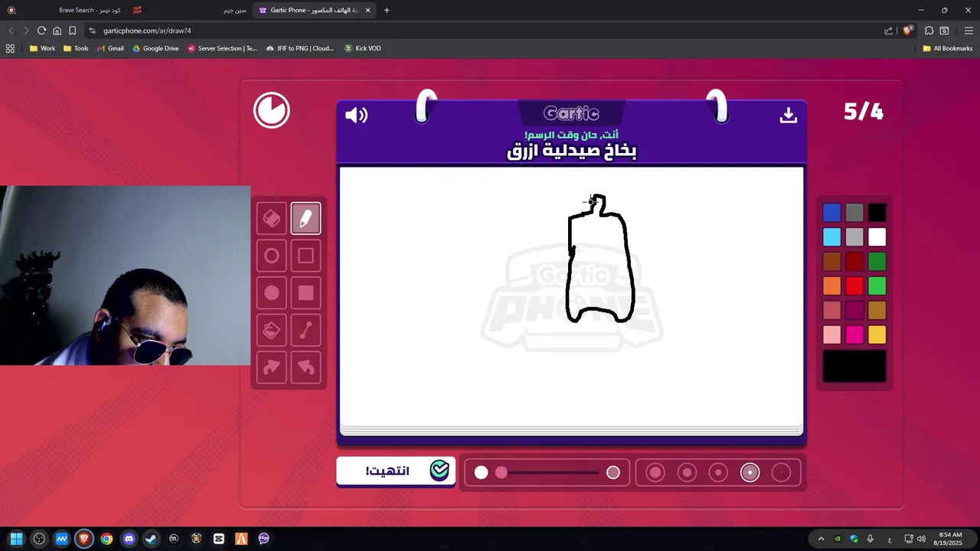
Task: Pick the light pink color swatch
Action: click(x=831, y=335)
